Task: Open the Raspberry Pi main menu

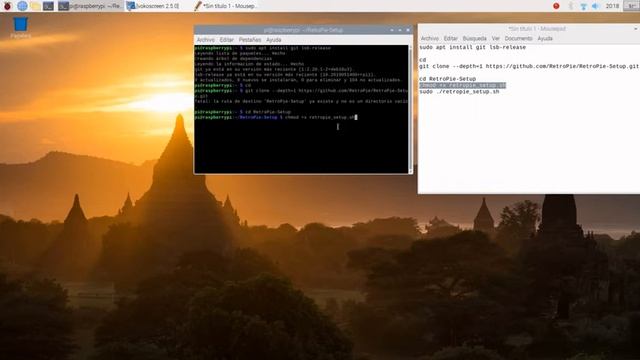Action: tap(7, 6)
